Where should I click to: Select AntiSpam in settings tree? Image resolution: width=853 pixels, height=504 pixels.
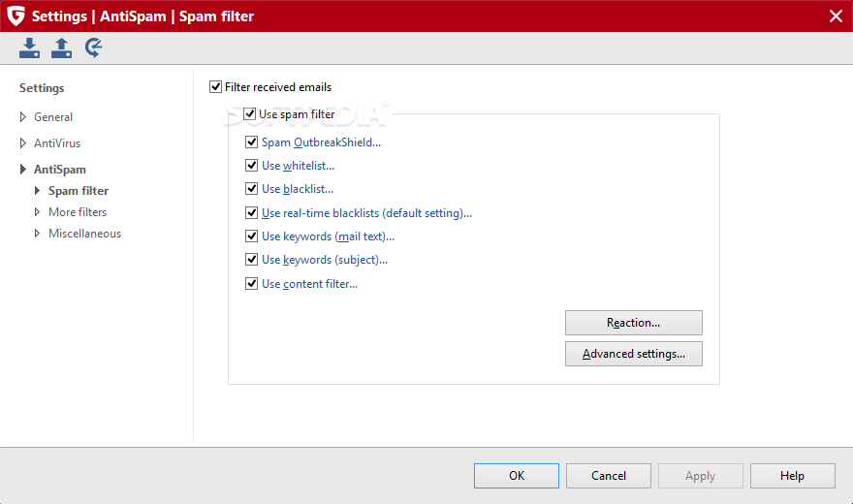(x=60, y=170)
